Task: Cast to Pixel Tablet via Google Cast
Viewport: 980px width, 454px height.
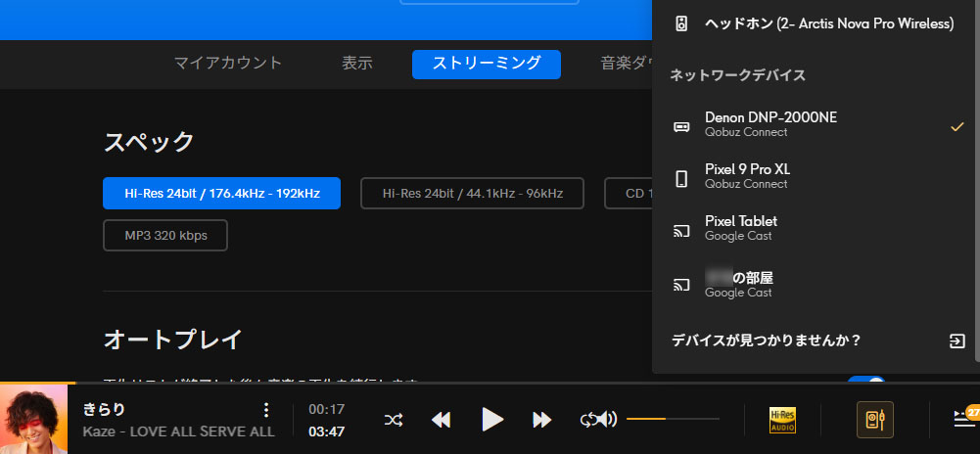Action: 815,227
